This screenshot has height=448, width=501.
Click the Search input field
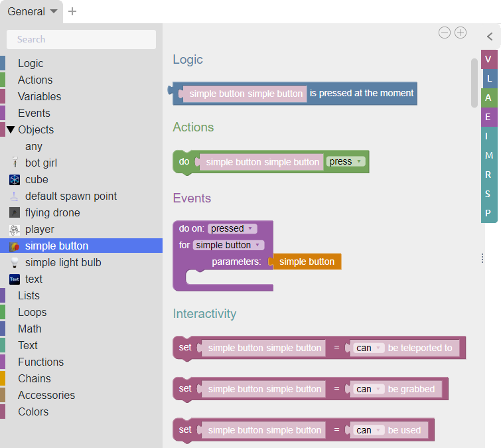[x=81, y=39]
